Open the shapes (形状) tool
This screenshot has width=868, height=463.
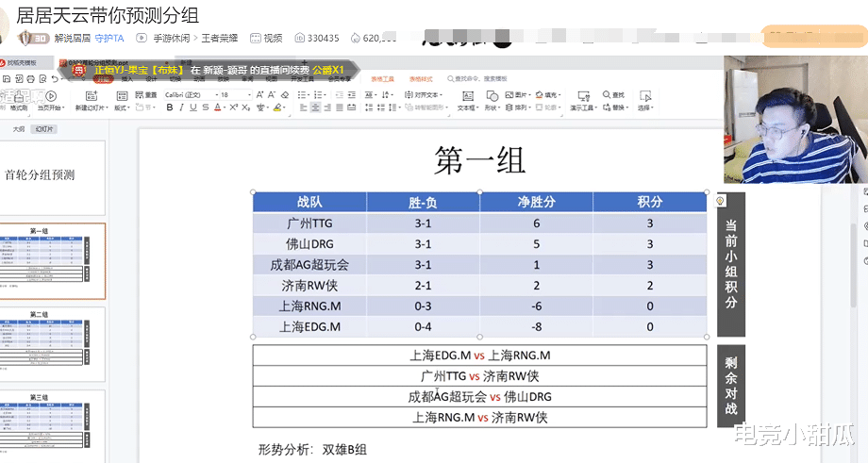(492, 102)
